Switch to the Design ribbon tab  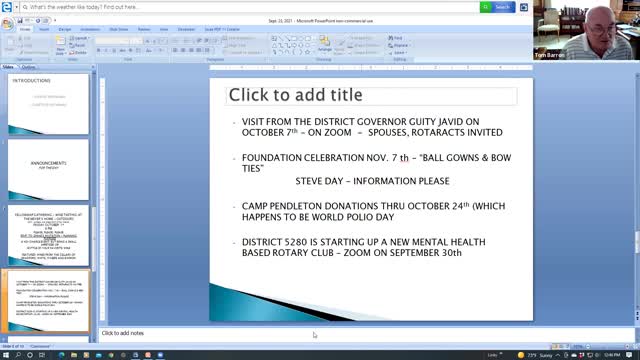coord(64,29)
